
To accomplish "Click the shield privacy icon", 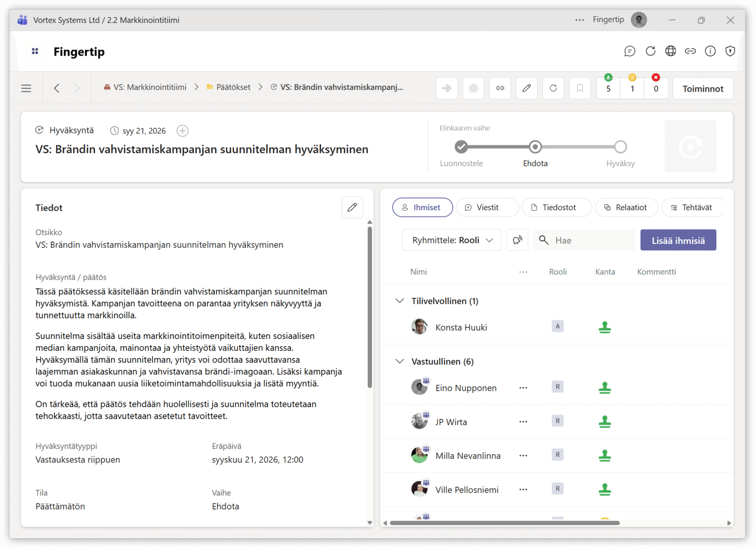I will [730, 51].
